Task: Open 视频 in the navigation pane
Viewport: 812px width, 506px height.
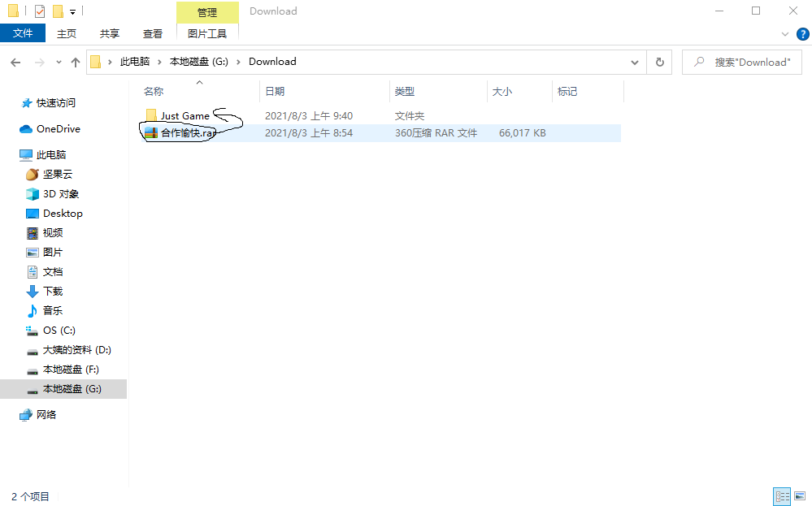Action: coord(52,233)
